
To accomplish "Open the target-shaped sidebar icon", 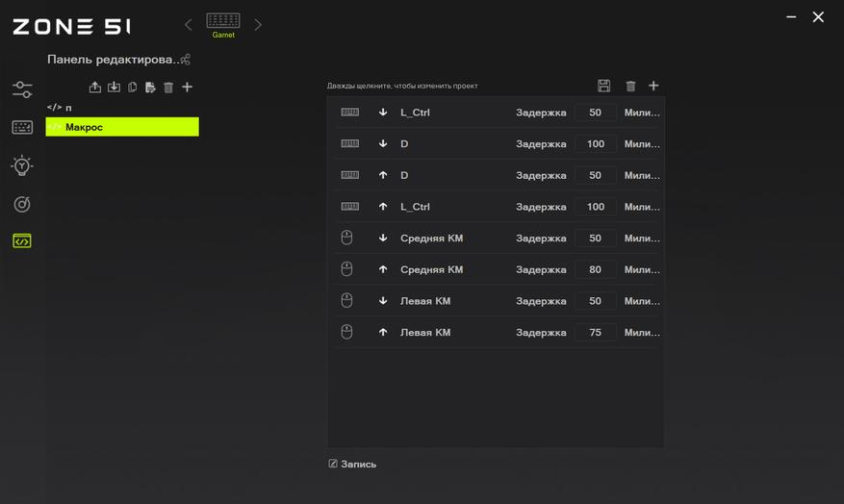I will tap(22, 204).
